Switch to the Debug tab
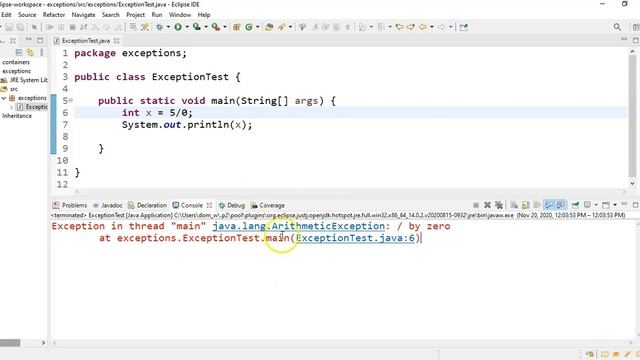640x360 pixels. point(232,205)
